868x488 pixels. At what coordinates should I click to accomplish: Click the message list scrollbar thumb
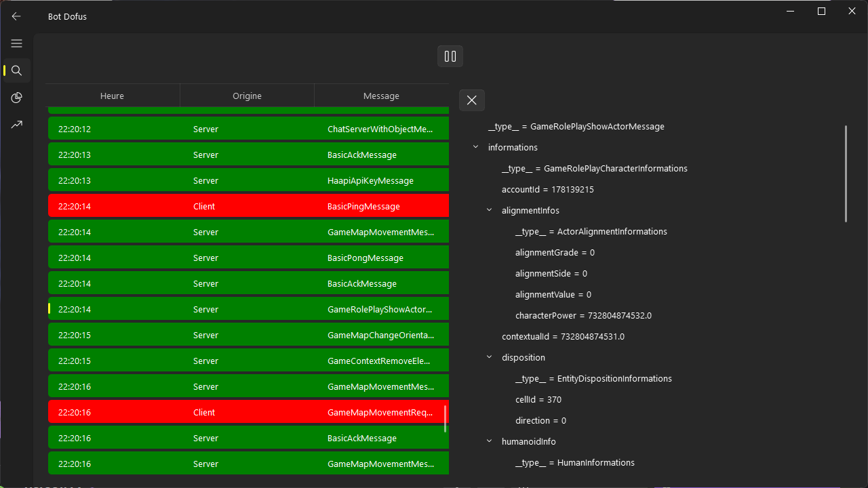445,419
